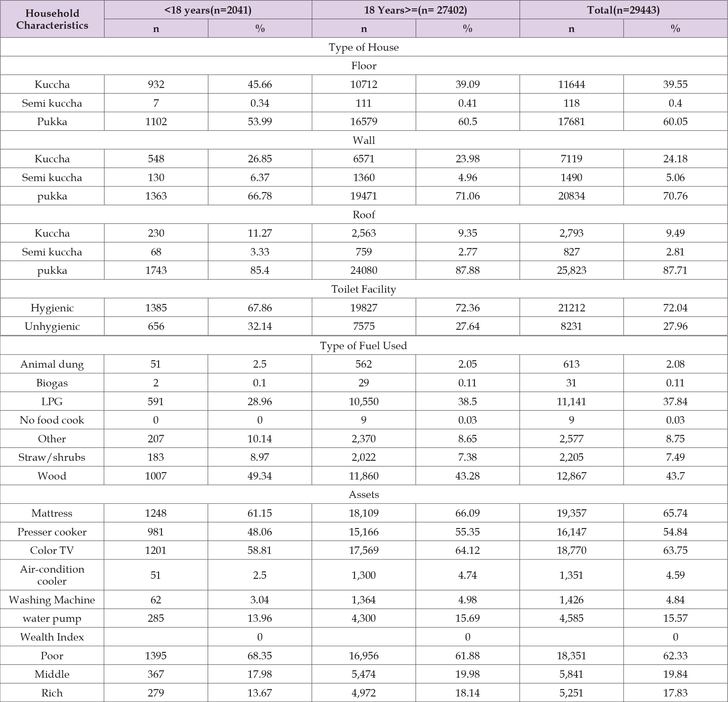Select the "Floor" subsection heading
The width and height of the screenshot is (728, 702).
(x=364, y=66)
